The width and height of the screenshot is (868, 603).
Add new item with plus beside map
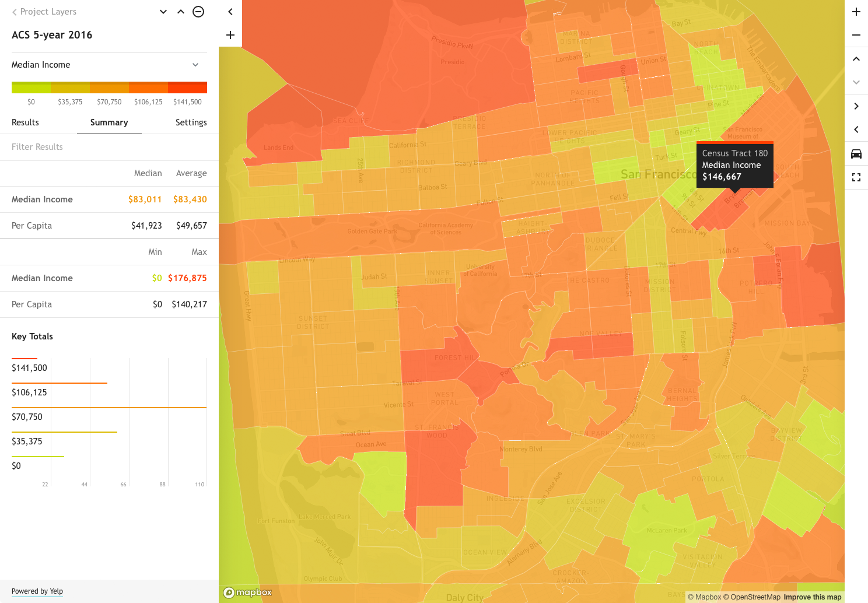(x=230, y=35)
